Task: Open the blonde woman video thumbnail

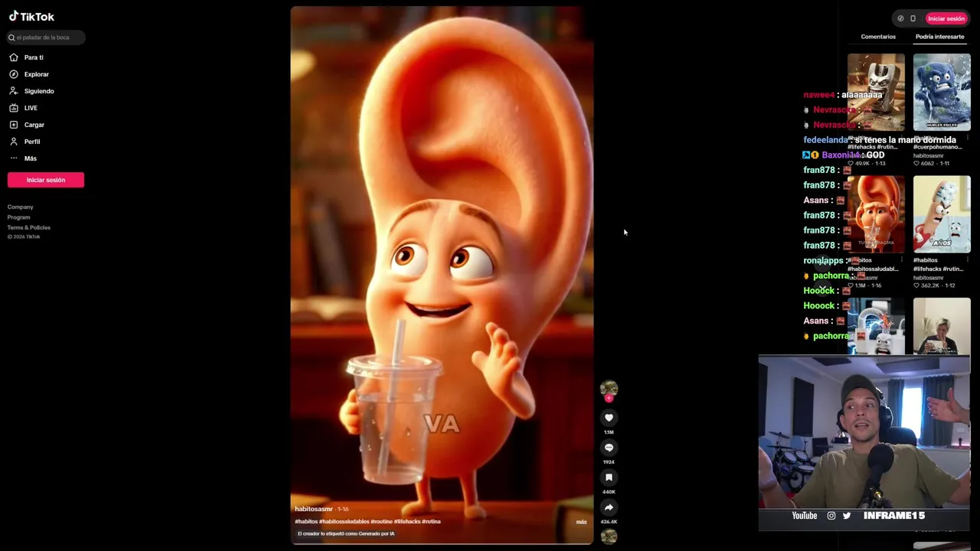Action: click(x=942, y=327)
